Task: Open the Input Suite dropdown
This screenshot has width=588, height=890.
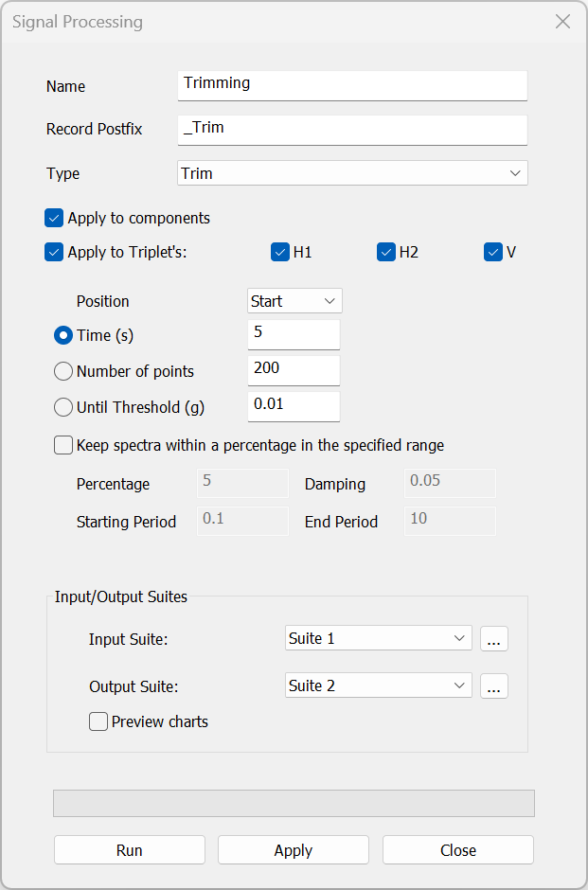Action: (x=378, y=639)
